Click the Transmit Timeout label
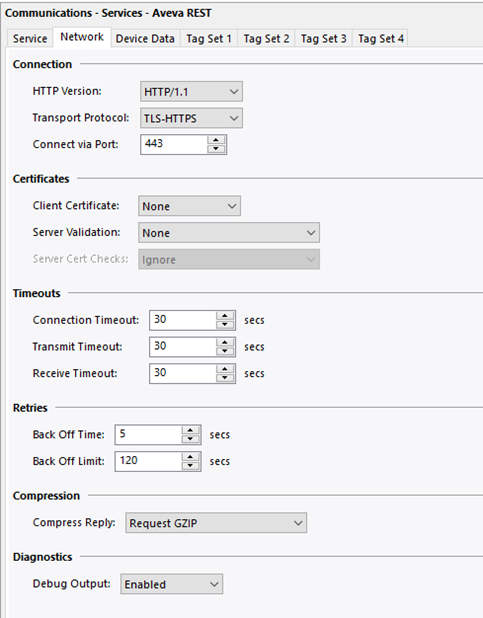483x618 pixels. (77, 347)
